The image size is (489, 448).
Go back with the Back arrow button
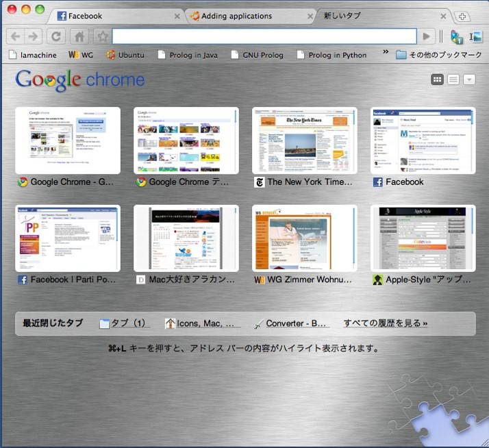pyautogui.click(x=15, y=36)
